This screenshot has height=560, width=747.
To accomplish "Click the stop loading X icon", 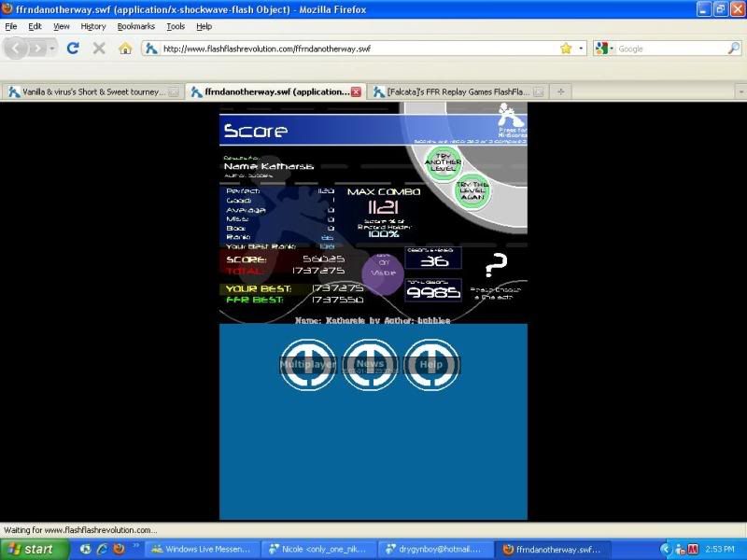I will click(x=99, y=49).
